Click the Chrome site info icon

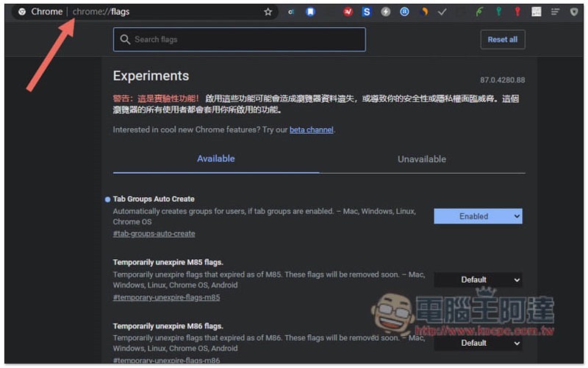point(22,12)
